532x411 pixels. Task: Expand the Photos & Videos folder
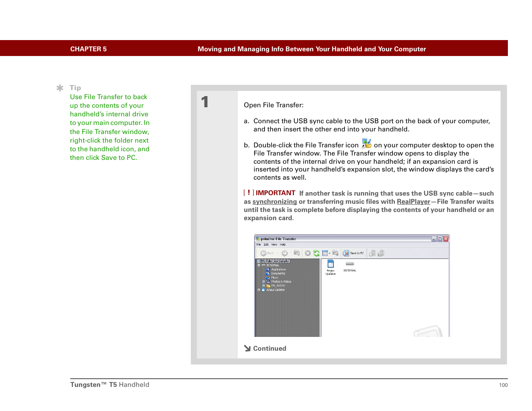pyautogui.click(x=264, y=282)
